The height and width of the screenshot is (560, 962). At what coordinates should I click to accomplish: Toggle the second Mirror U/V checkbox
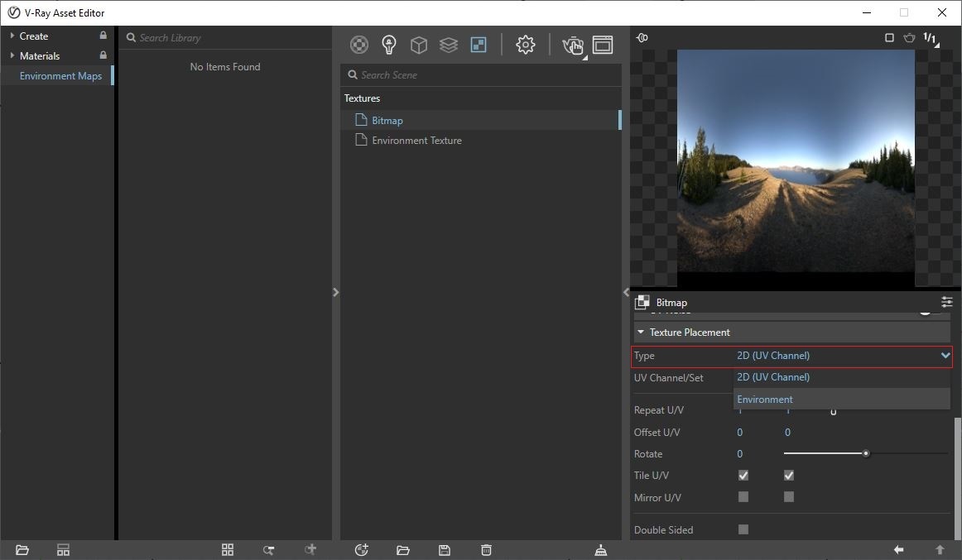(789, 497)
